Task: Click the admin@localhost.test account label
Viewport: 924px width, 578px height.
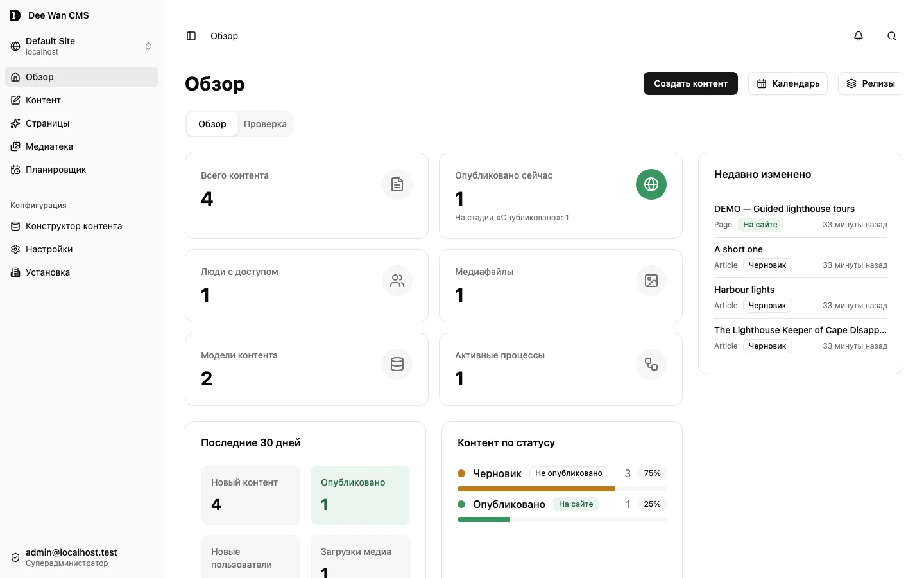Action: click(71, 552)
